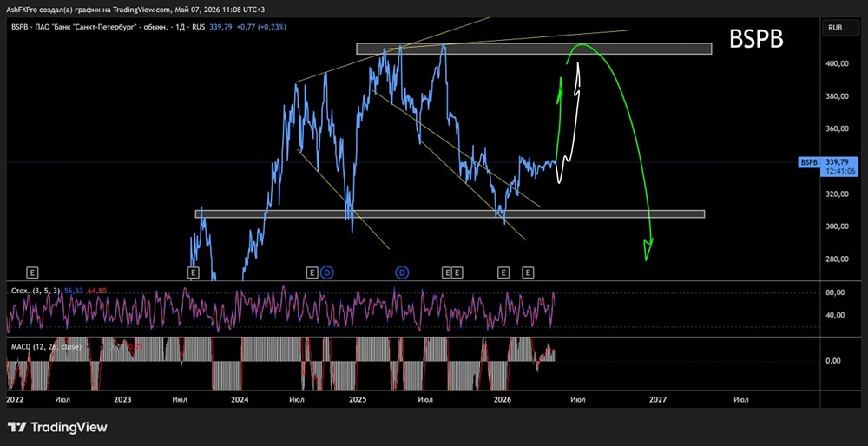
Task: Click the 2022 label on time axis
Action: click(13, 399)
